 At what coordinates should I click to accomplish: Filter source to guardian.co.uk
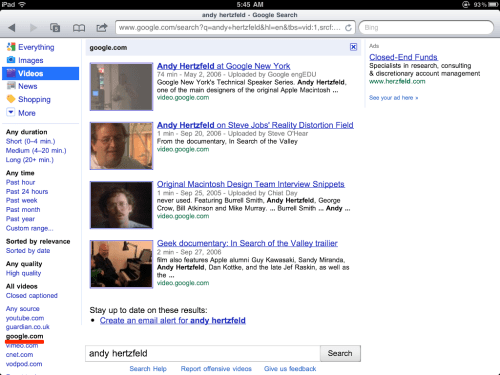[x=28, y=327]
